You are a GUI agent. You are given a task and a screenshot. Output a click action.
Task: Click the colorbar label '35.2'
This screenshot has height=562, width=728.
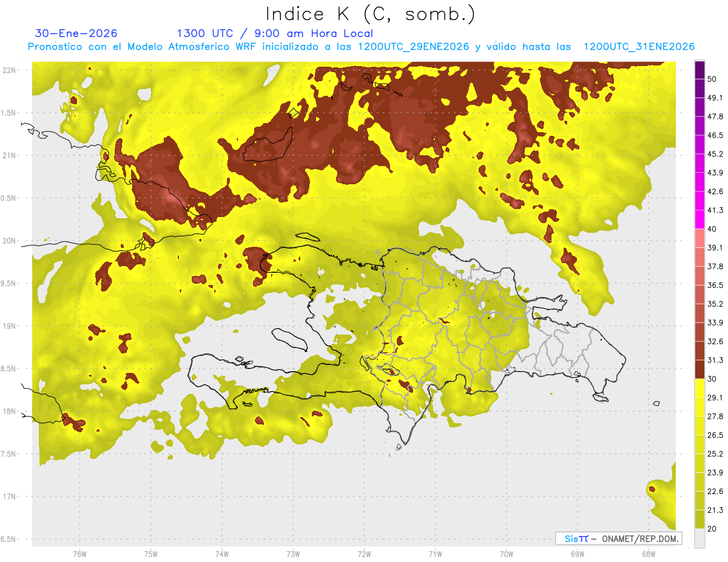[715, 304]
